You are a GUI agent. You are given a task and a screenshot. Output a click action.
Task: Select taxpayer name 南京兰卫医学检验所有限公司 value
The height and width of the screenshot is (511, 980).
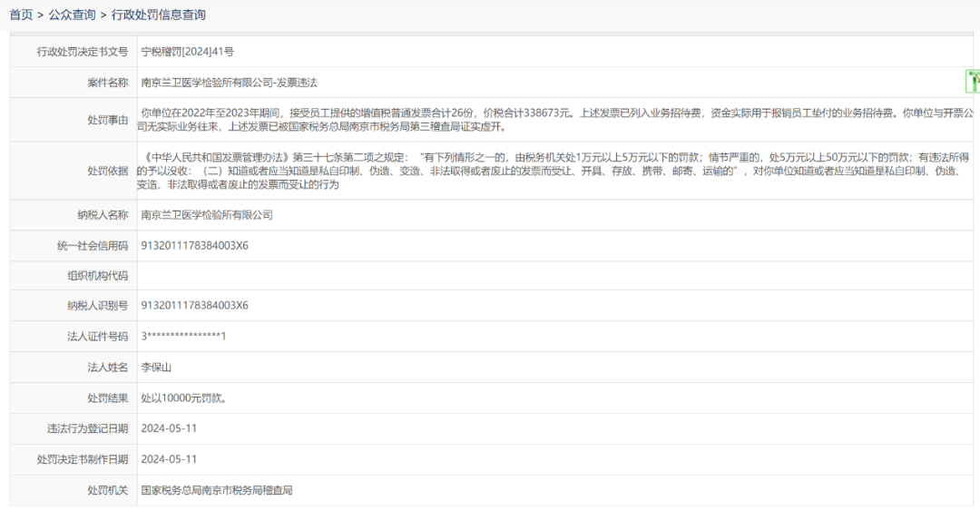point(207,215)
